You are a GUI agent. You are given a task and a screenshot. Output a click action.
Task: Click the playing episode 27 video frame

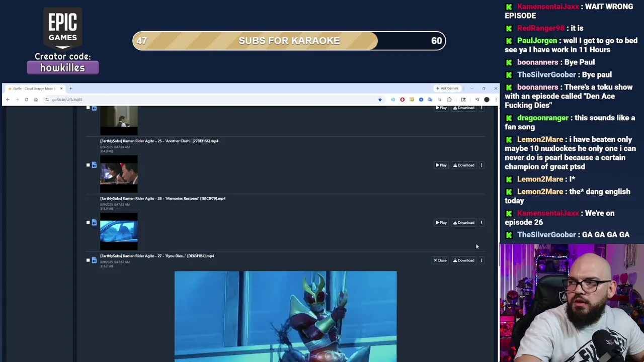[x=285, y=316]
